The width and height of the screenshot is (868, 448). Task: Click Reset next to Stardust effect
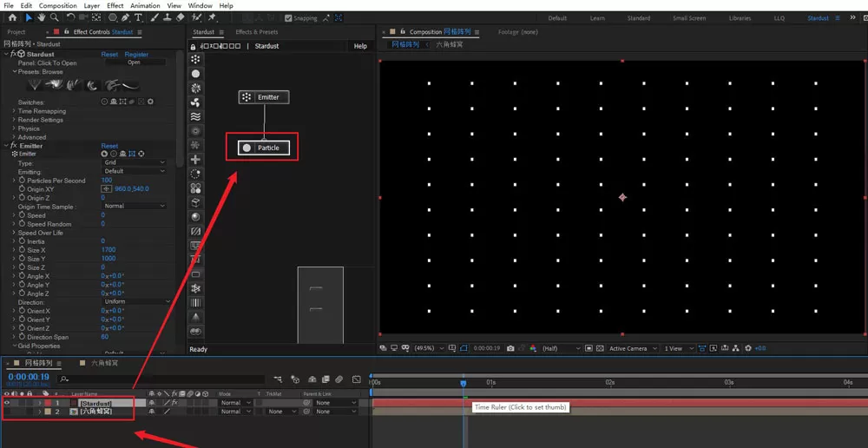click(x=109, y=55)
